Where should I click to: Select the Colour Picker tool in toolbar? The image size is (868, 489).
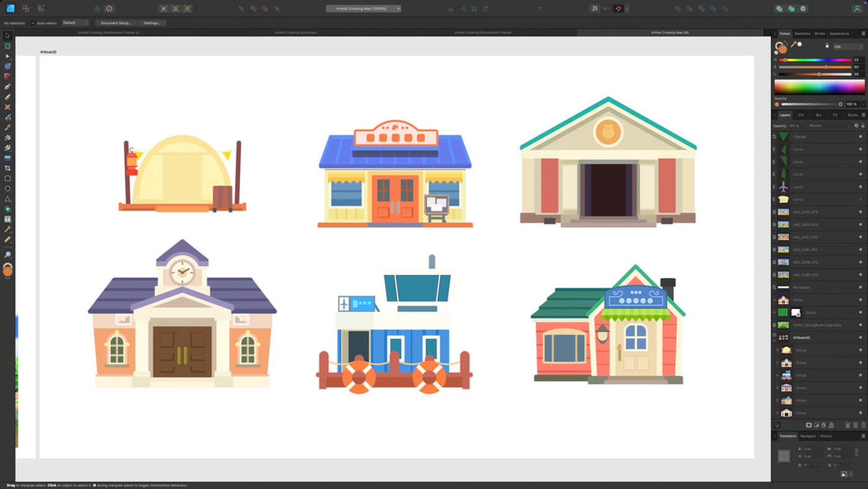pos(7,229)
